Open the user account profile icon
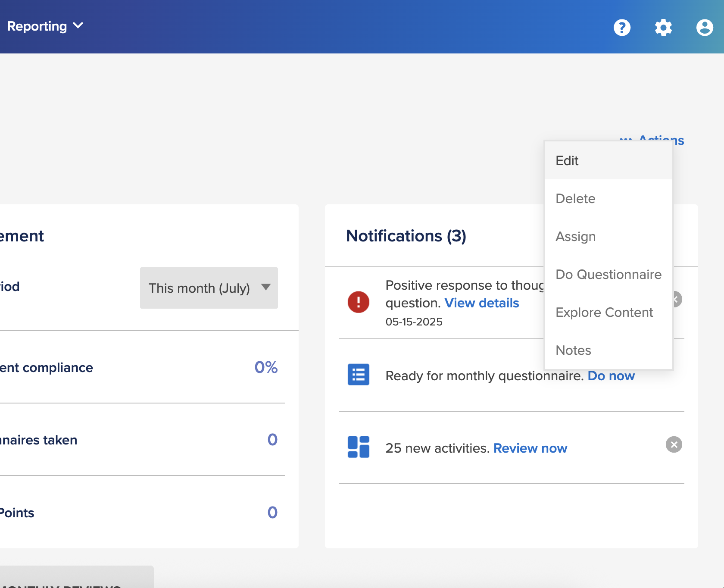The width and height of the screenshot is (724, 588). click(705, 28)
